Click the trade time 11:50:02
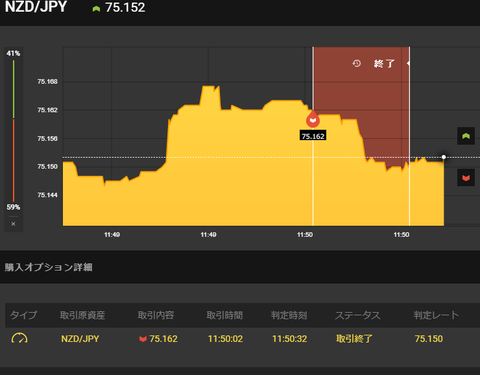480x375 pixels. (225, 339)
